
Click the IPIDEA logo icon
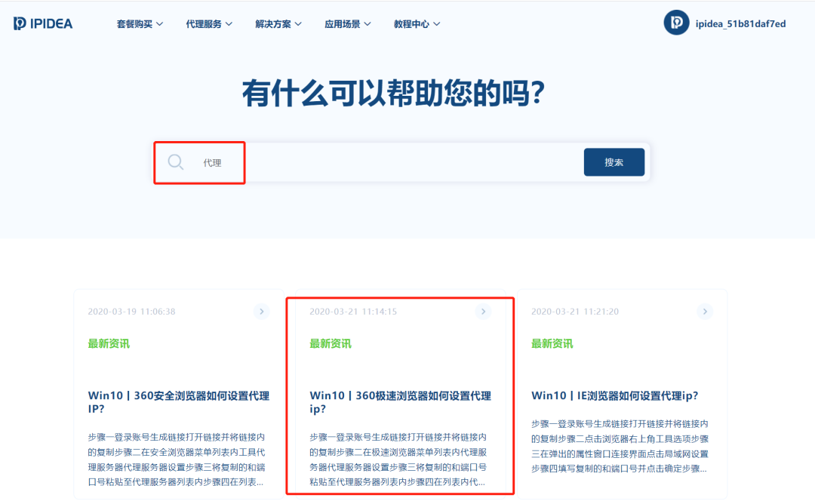[x=20, y=23]
